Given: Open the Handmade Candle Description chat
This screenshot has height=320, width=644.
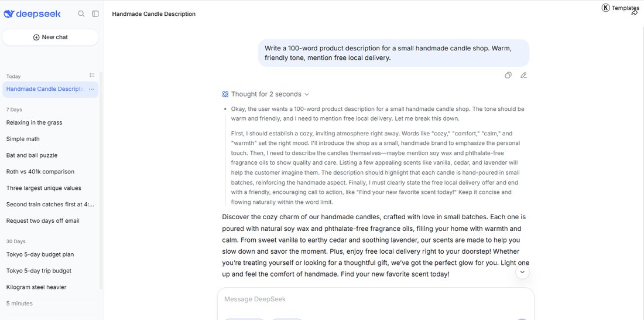Looking at the screenshot, I should 45,89.
